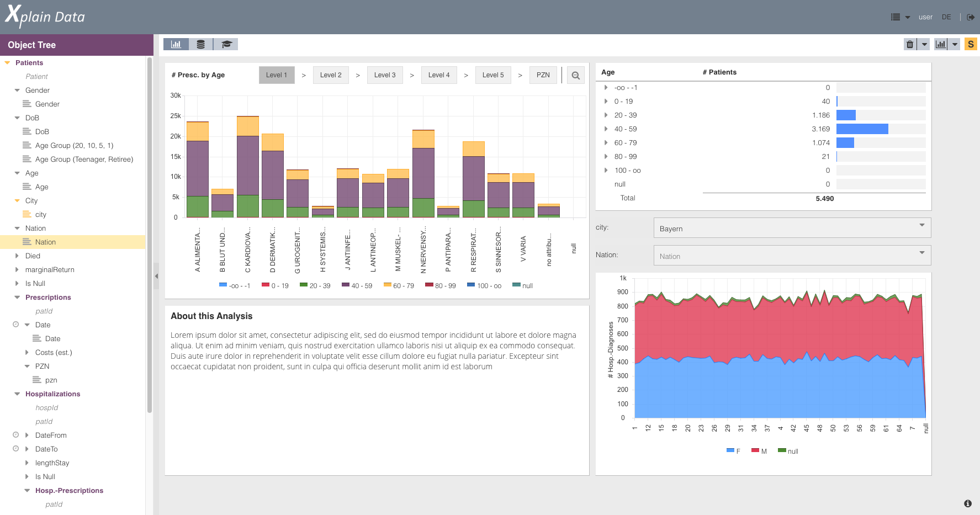Select the Level 3 tab

tap(385, 75)
